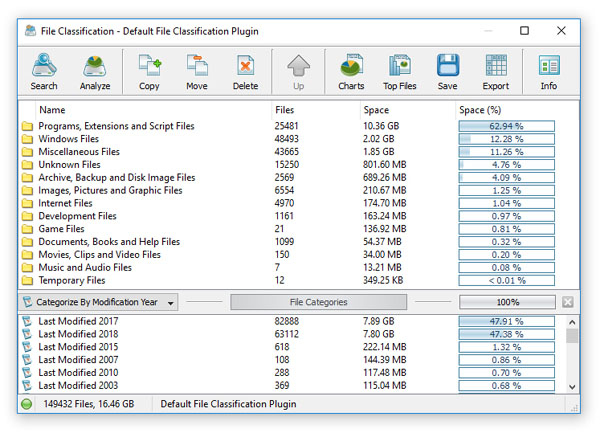Click the Copy files toolbar icon
The width and height of the screenshot is (600, 433).
coord(149,72)
